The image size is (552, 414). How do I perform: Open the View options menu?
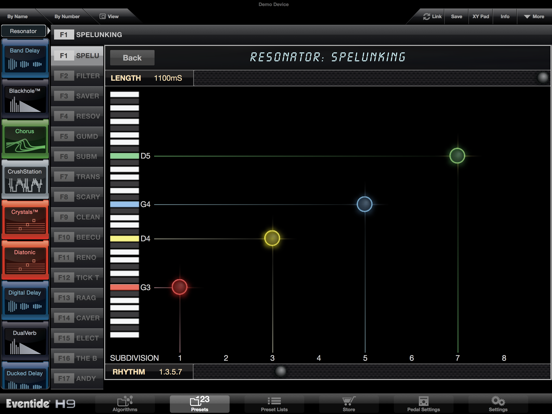point(109,17)
